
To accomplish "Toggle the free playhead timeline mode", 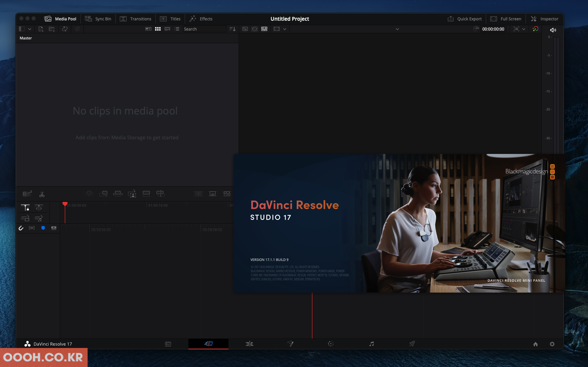I will pyautogui.click(x=39, y=208).
